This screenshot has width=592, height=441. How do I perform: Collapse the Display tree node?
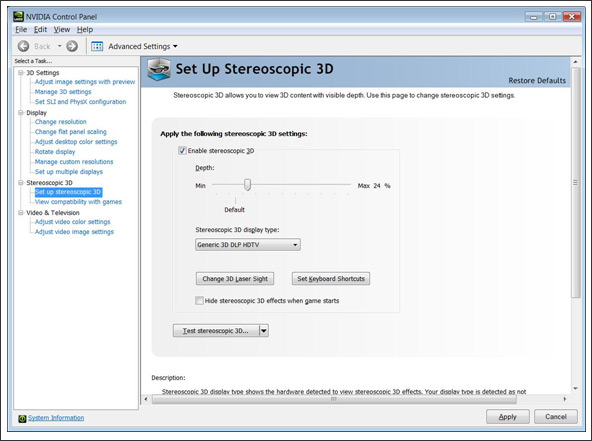21,113
